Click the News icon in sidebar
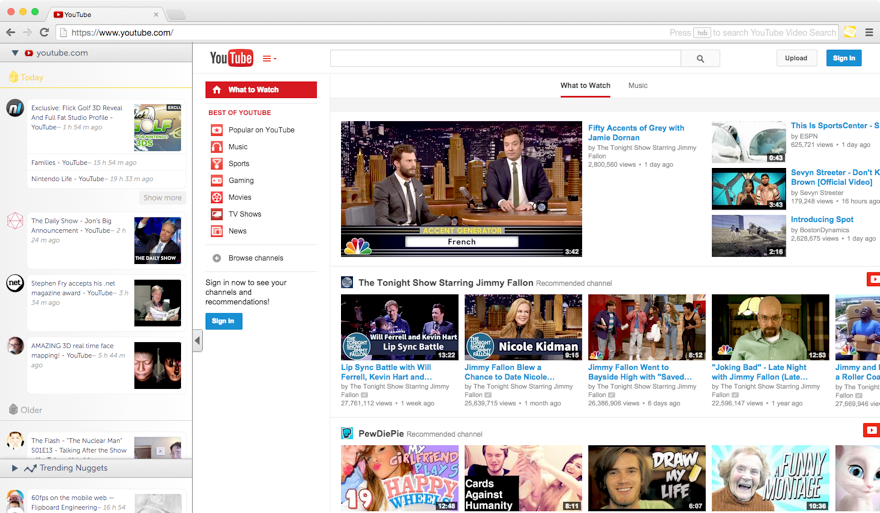Viewport: 880px width, 513px height. 217,231
